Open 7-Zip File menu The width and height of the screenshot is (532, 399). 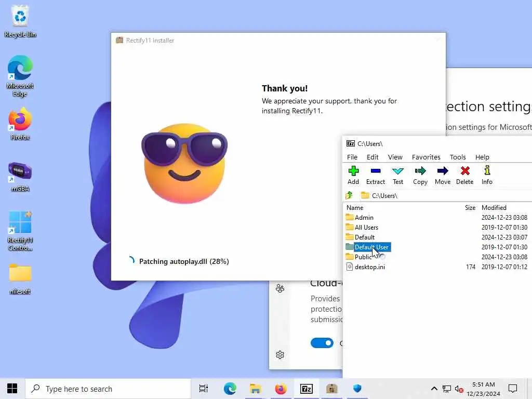(352, 157)
